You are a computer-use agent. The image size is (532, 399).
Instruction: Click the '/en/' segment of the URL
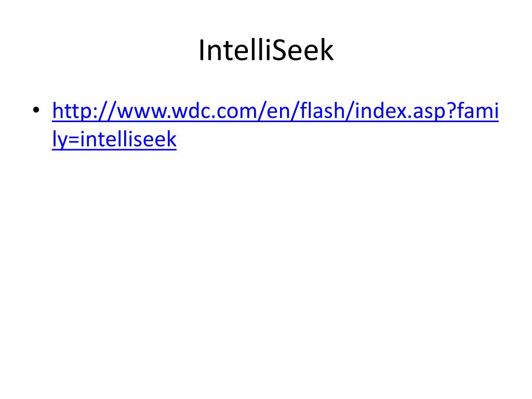pos(279,111)
